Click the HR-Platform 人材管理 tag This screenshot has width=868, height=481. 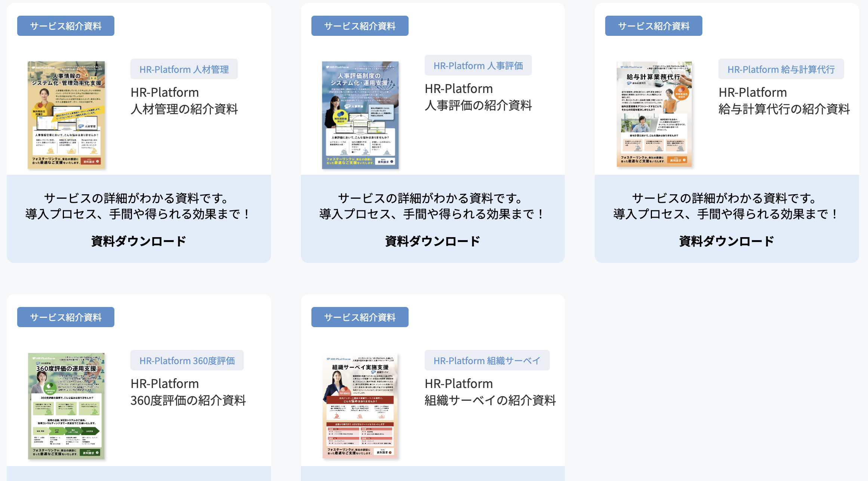click(x=184, y=69)
